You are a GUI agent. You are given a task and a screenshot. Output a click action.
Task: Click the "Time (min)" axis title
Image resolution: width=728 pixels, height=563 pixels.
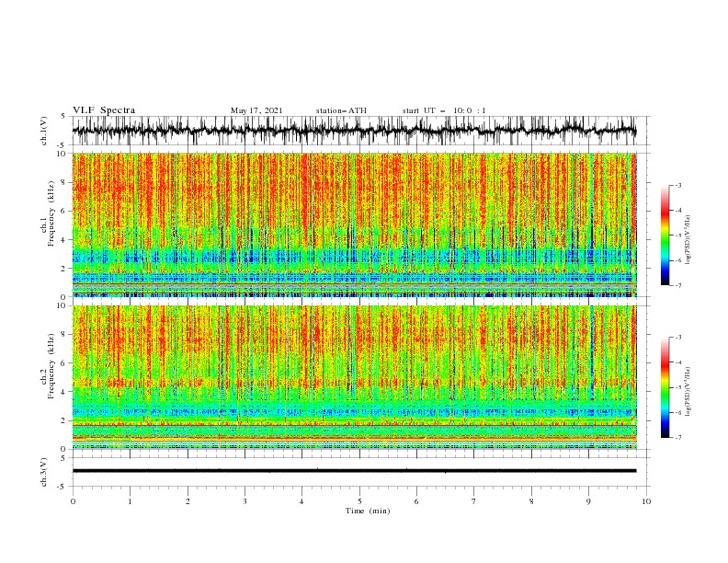(368, 511)
